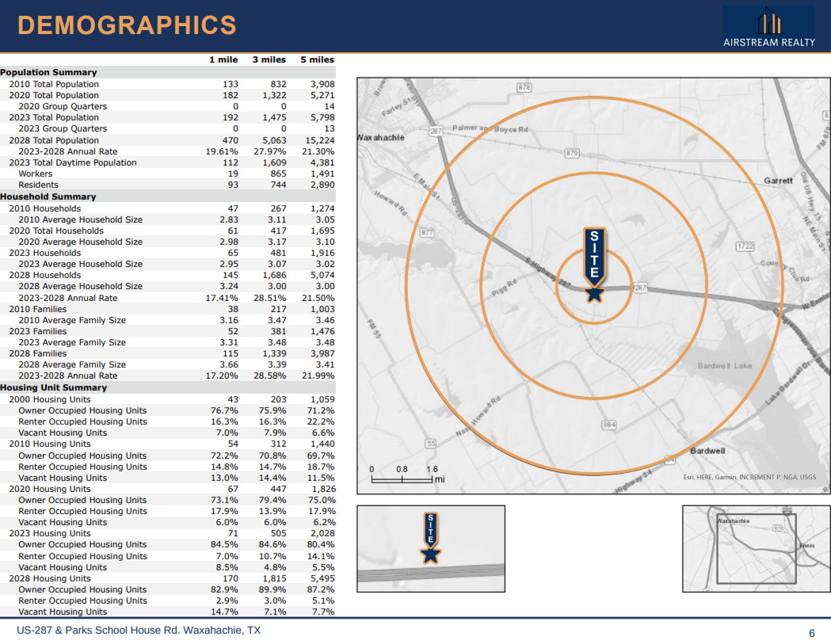Screen dimensions: 831x644
Task: Click the 878 road shield at map top
Action: (524, 88)
